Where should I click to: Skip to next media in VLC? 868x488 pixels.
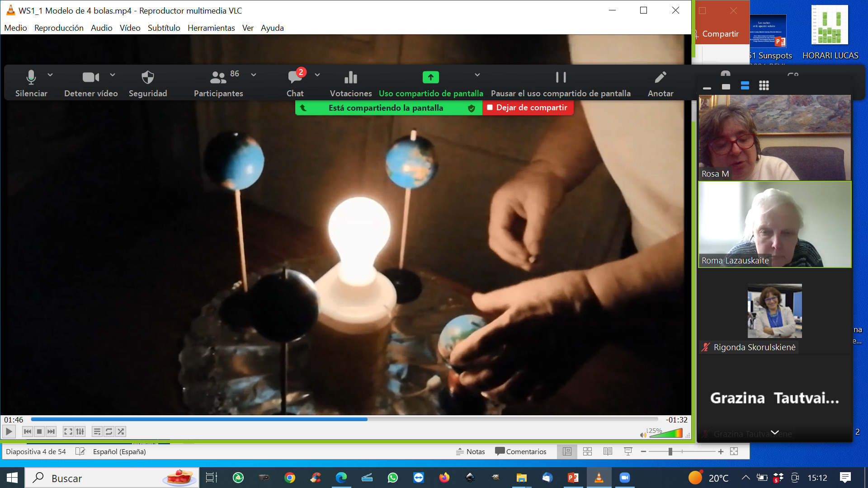[51, 432]
